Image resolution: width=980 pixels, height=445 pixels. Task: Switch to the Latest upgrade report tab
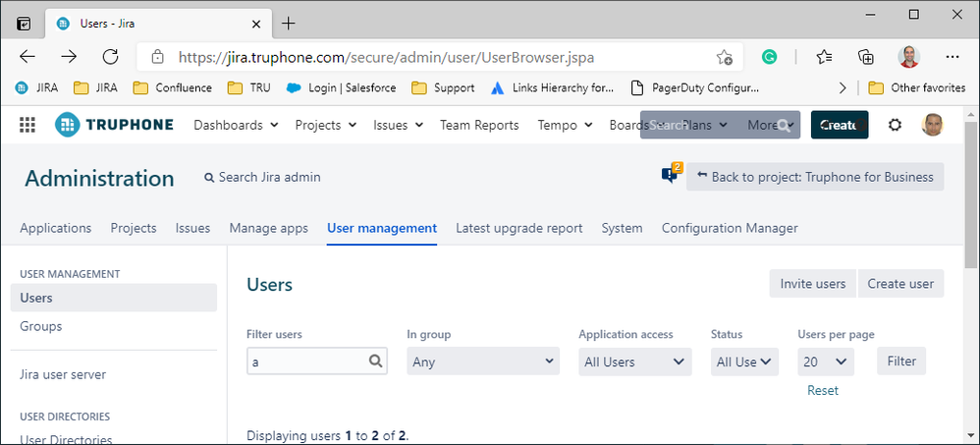pyautogui.click(x=518, y=228)
